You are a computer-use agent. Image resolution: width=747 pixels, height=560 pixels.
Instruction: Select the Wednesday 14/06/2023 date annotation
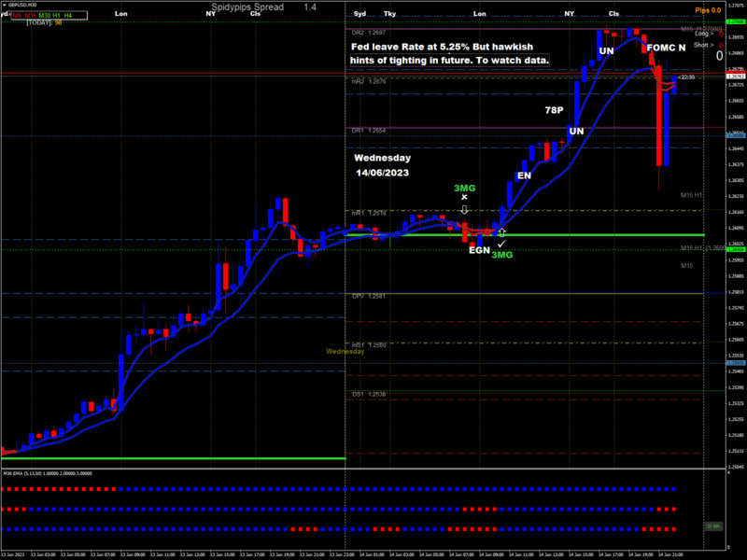pyautogui.click(x=383, y=165)
